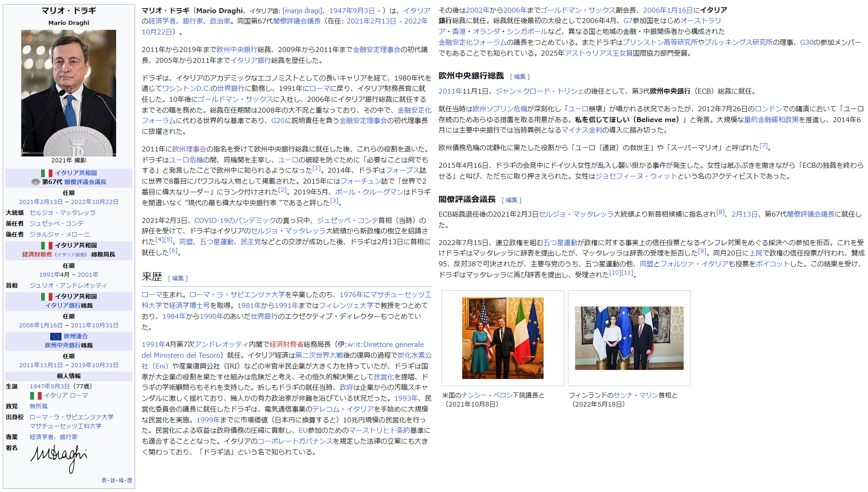Screen dimensions: 868x492
Task: Open photo with Sanna Marin
Action: [x=629, y=338]
